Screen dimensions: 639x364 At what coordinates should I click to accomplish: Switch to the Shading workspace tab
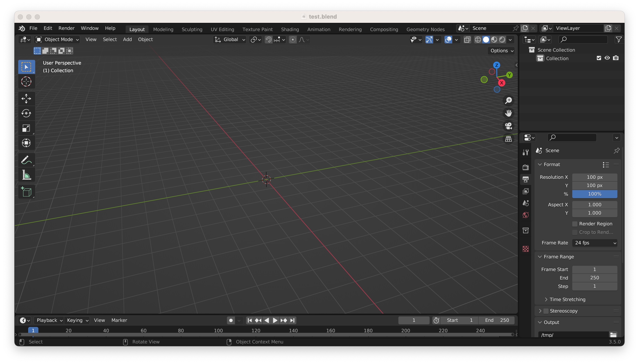pos(290,29)
